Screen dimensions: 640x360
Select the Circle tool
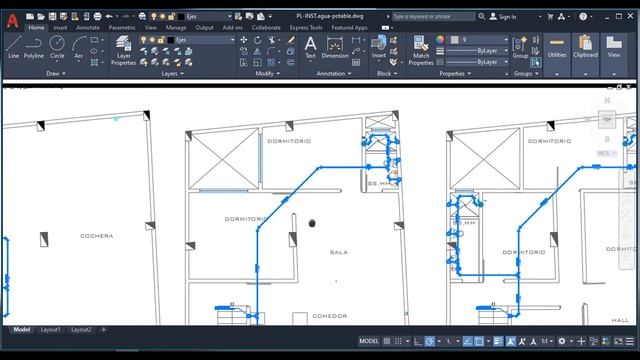57,47
